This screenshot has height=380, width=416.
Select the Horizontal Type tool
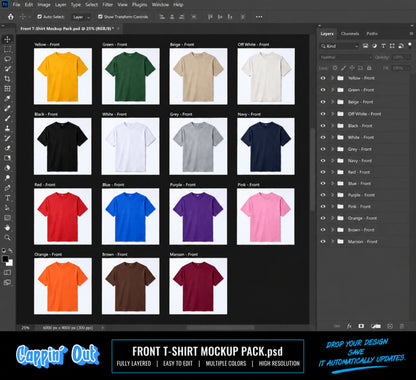point(7,198)
